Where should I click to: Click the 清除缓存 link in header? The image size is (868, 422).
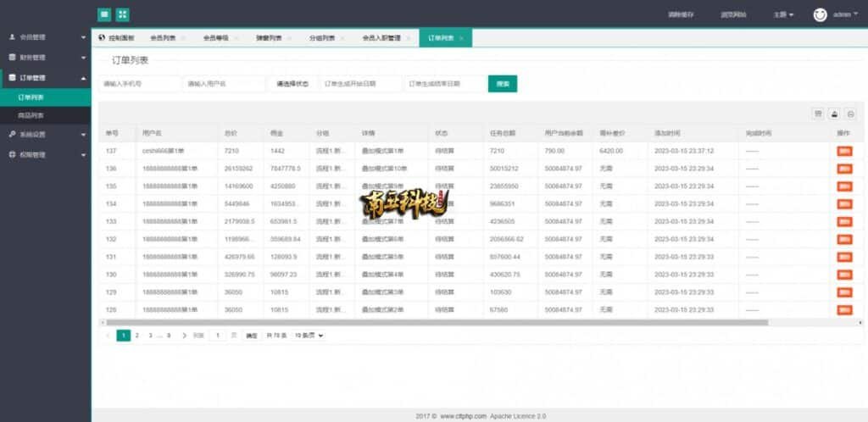681,14
